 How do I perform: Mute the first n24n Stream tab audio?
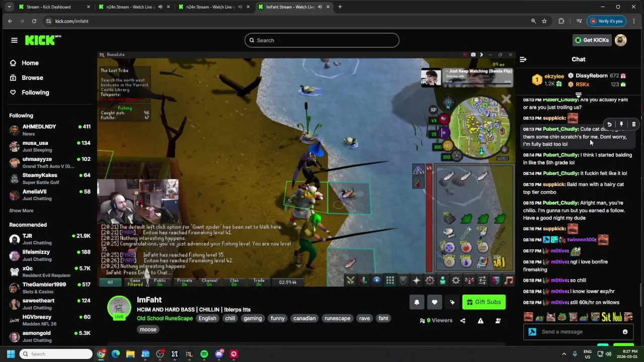(x=160, y=7)
